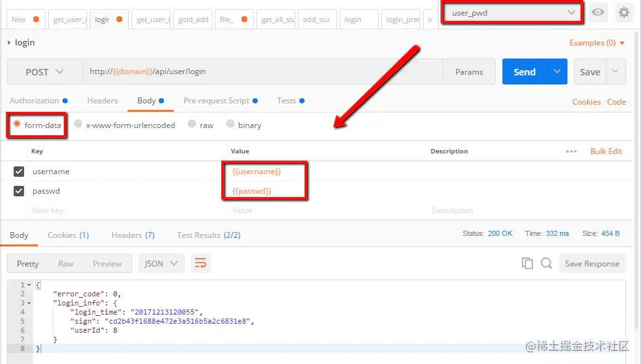Switch to the file_ request tab
Image resolution: width=641 pixels, height=364 pixels.
point(234,19)
